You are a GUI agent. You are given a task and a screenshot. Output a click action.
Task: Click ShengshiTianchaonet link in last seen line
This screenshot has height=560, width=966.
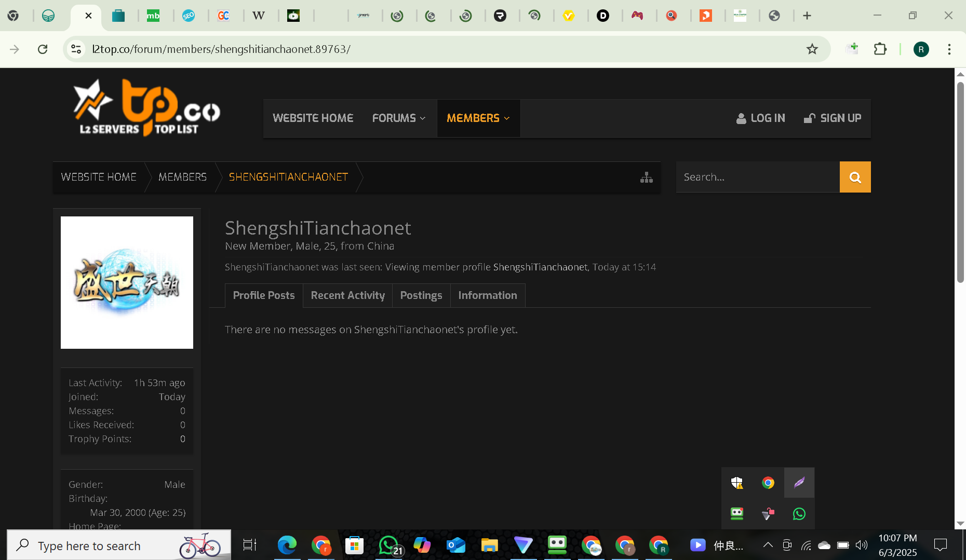click(x=540, y=267)
